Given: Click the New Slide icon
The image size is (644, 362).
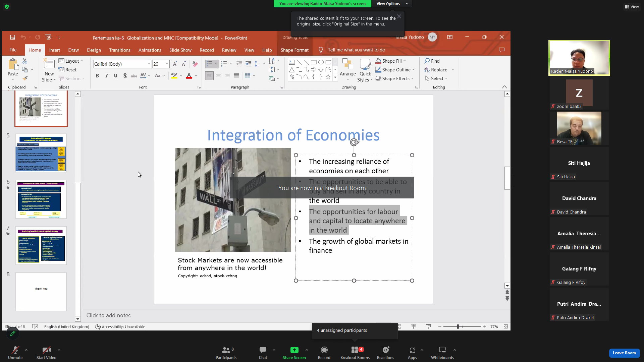Looking at the screenshot, I should [x=49, y=64].
